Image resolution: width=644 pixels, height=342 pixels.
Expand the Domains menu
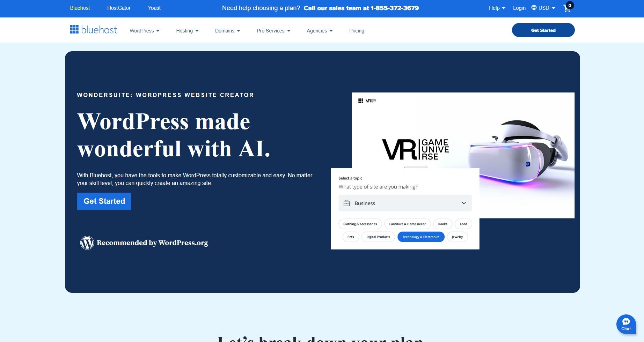(228, 31)
